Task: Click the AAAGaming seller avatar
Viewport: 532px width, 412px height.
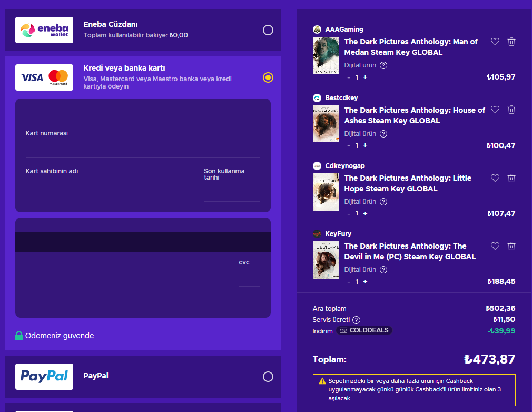Action: (317, 29)
